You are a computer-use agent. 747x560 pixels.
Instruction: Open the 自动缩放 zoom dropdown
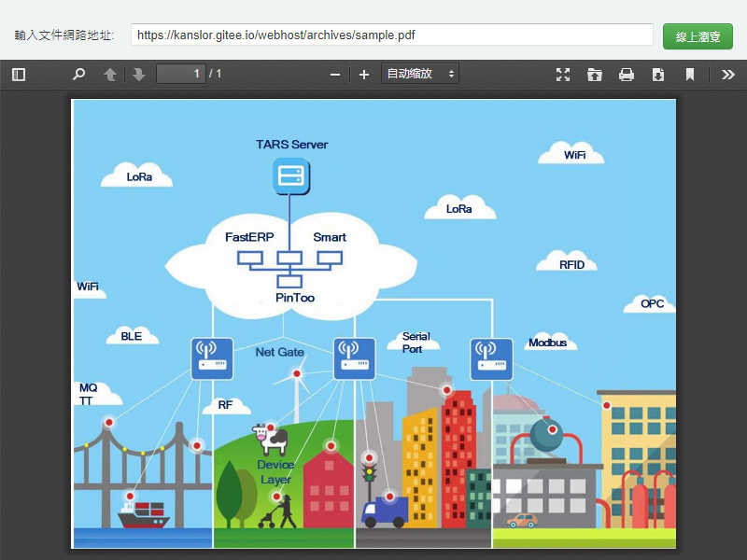coord(419,74)
